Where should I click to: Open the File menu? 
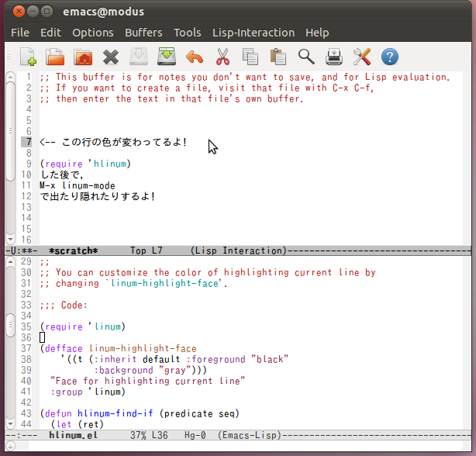(x=20, y=33)
